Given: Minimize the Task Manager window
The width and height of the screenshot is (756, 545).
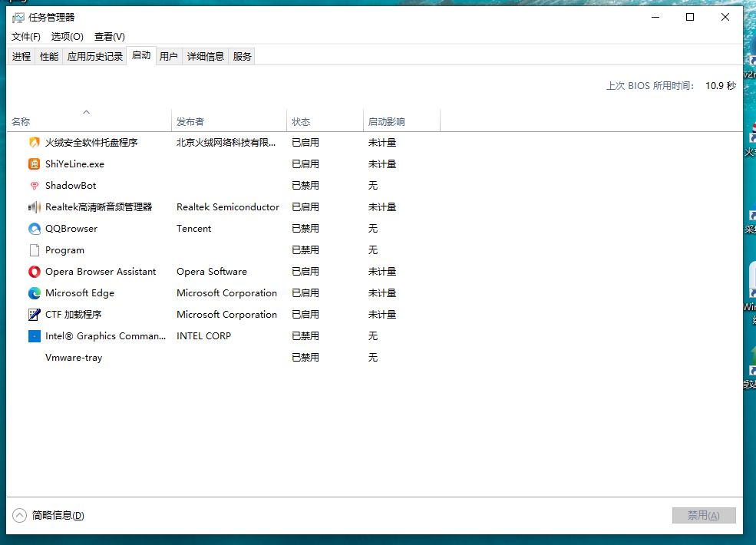Looking at the screenshot, I should tap(655, 17).
